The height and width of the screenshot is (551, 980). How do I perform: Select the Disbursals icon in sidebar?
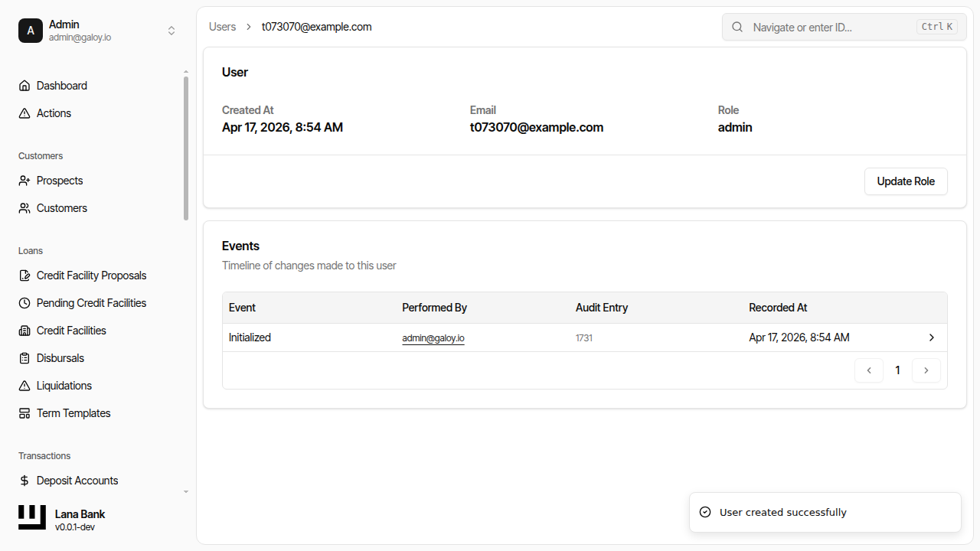(24, 357)
